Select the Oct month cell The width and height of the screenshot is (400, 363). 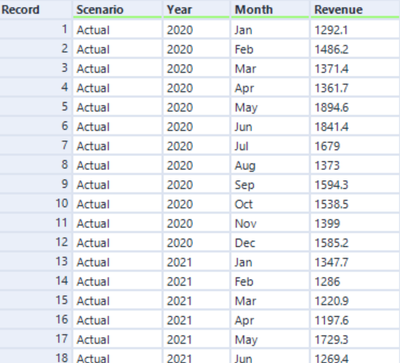[270, 204]
